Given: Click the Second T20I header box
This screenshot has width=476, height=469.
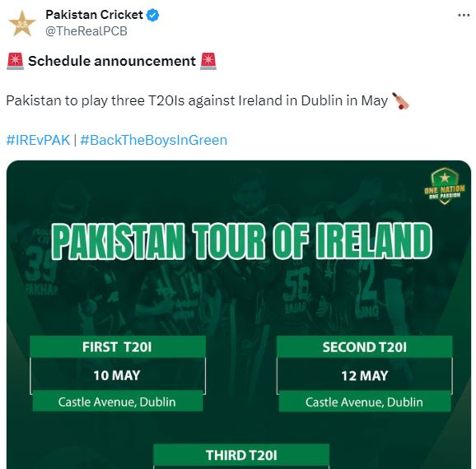Looking at the screenshot, I should point(365,346).
